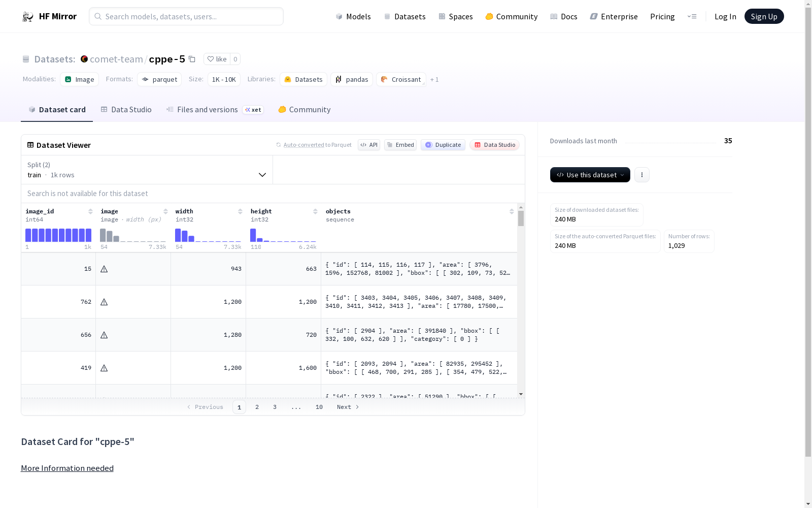
Task: Click the Community tab hugging emoji icon
Action: click(x=282, y=110)
